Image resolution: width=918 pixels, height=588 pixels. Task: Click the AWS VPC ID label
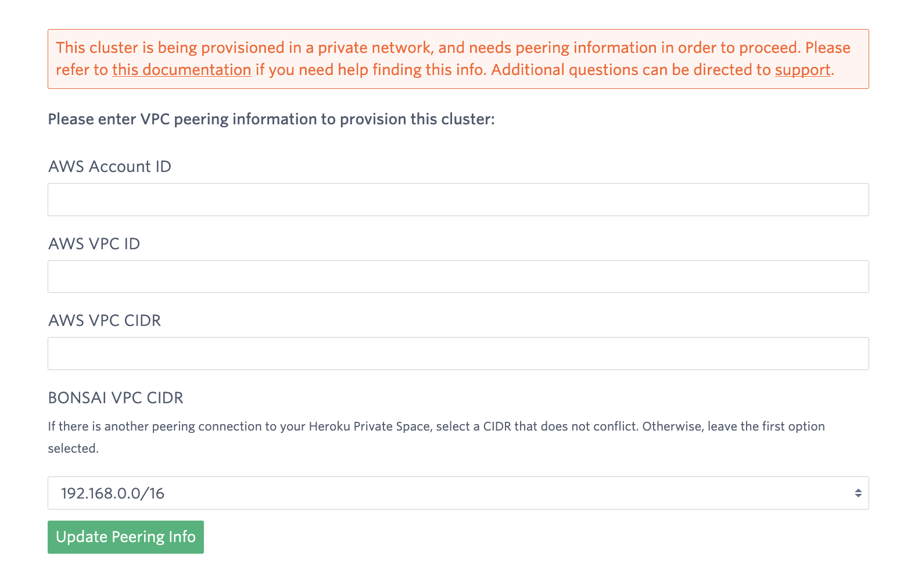[x=94, y=244]
